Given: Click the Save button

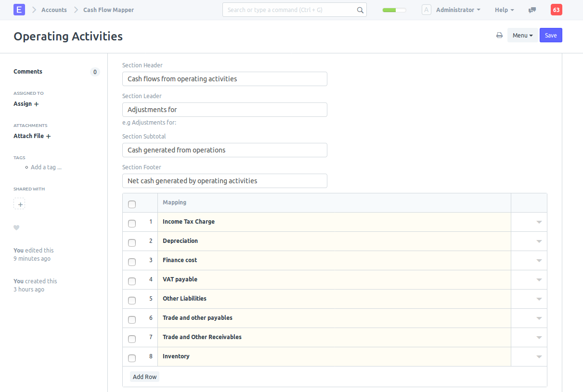Looking at the screenshot, I should pos(551,36).
